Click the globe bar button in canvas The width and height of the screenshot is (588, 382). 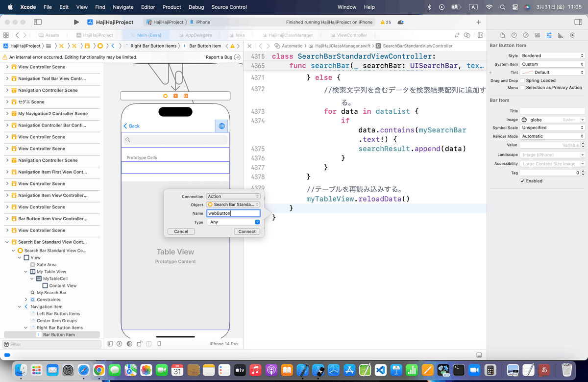point(222,126)
